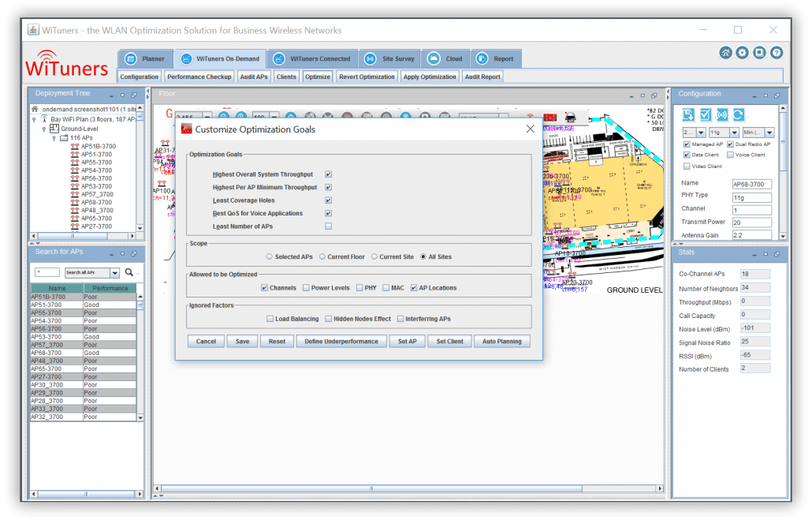Switch to the Site Survey tab
This screenshot has height=520, width=812.
click(x=390, y=59)
